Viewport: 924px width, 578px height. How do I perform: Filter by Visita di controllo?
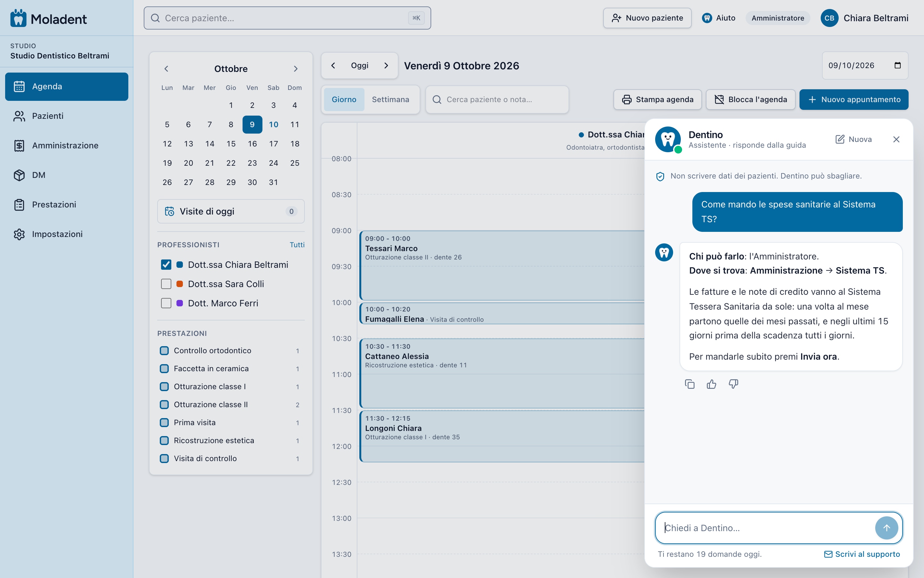coord(229,458)
